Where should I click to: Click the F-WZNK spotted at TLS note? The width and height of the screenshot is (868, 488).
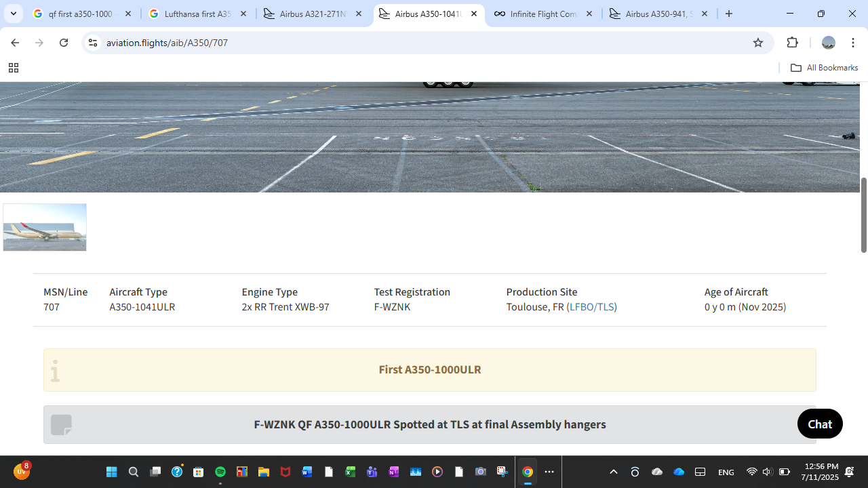pos(430,425)
